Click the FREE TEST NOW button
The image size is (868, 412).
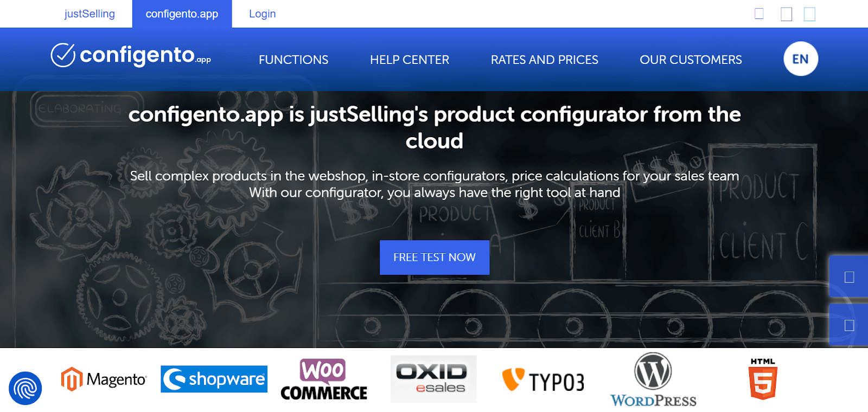pyautogui.click(x=435, y=257)
